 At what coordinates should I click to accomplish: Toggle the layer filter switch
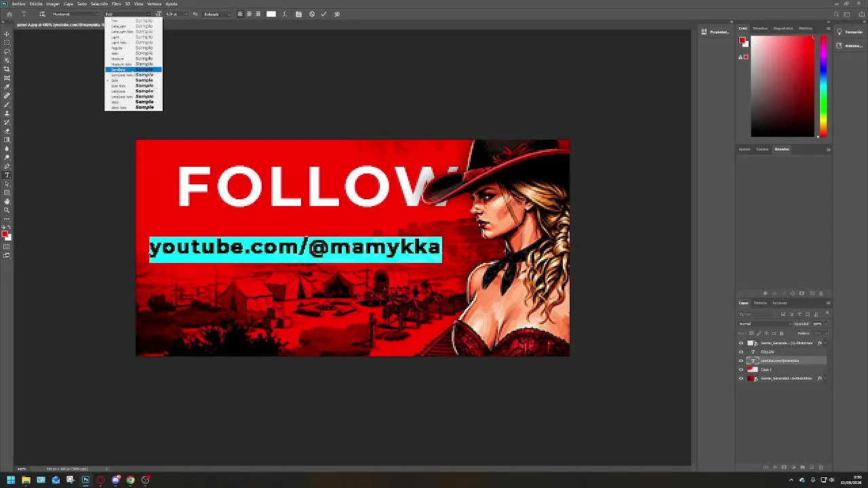[827, 314]
